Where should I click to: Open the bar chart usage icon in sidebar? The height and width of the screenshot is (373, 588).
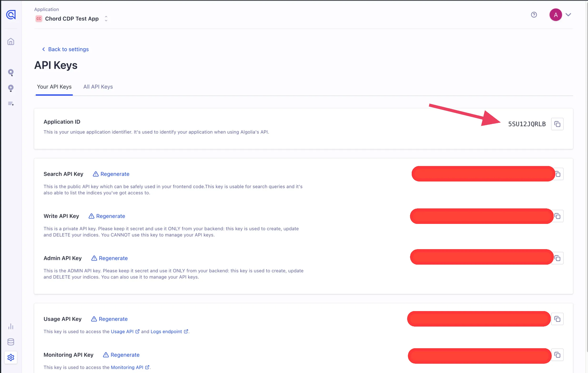click(11, 326)
